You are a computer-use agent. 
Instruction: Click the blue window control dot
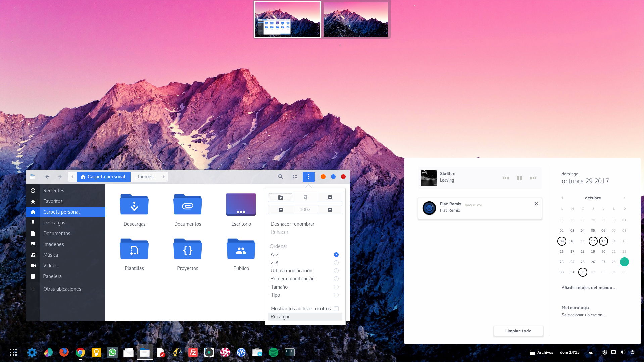(x=333, y=177)
